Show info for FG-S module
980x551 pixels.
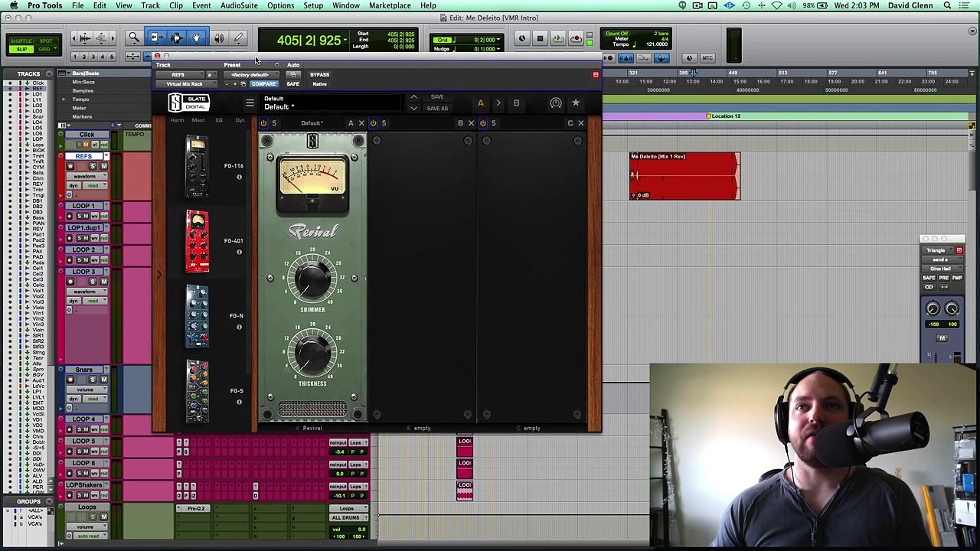[239, 402]
